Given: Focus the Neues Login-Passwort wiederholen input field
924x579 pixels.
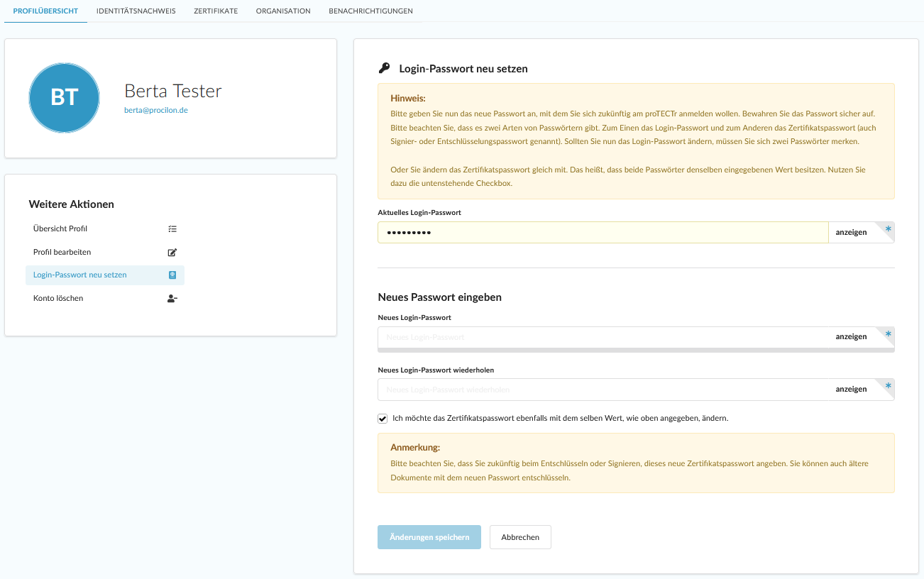Looking at the screenshot, I should 603,390.
